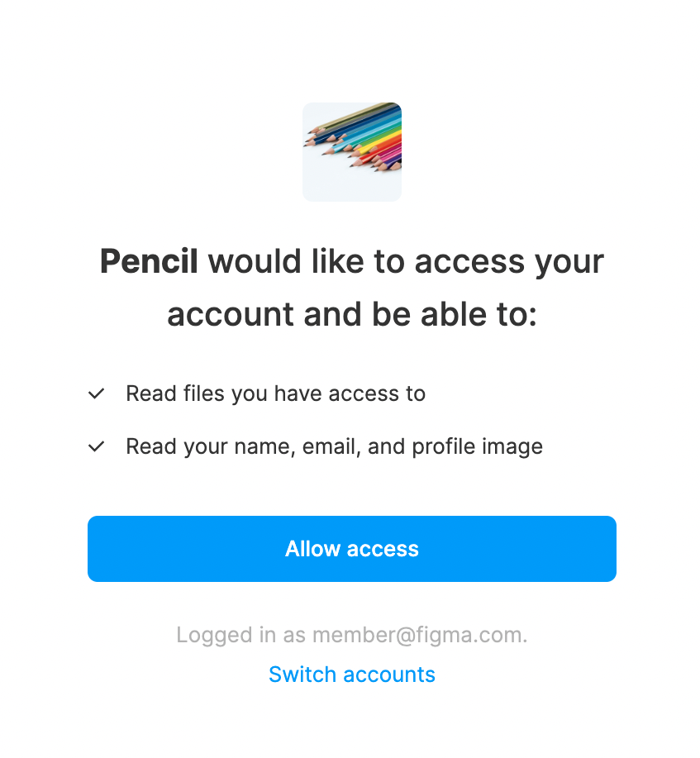Click checkmark beside the name, email, profile permission
Image resolution: width=700 pixels, height=758 pixels.
click(97, 447)
